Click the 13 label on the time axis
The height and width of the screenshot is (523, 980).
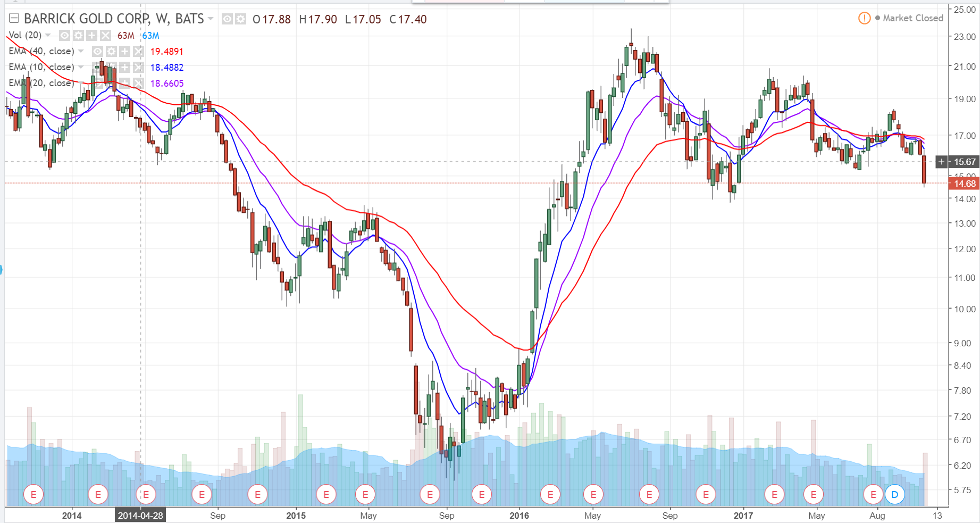click(x=937, y=516)
